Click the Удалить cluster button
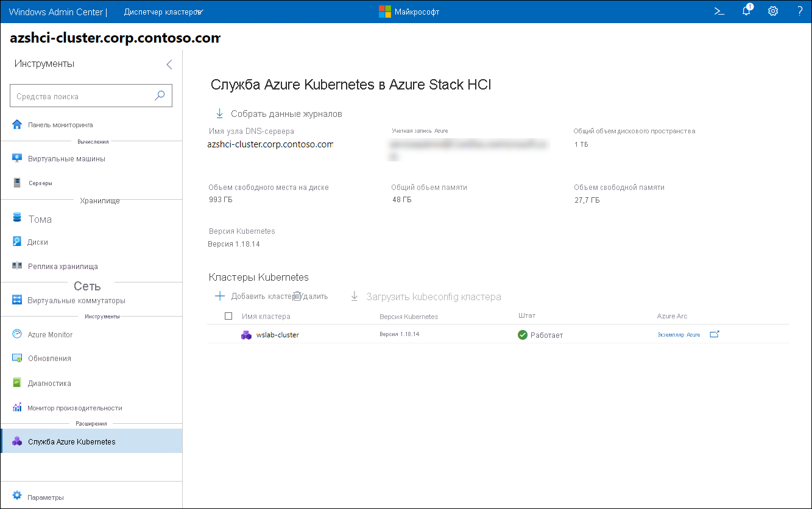This screenshot has width=812, height=509. (310, 297)
